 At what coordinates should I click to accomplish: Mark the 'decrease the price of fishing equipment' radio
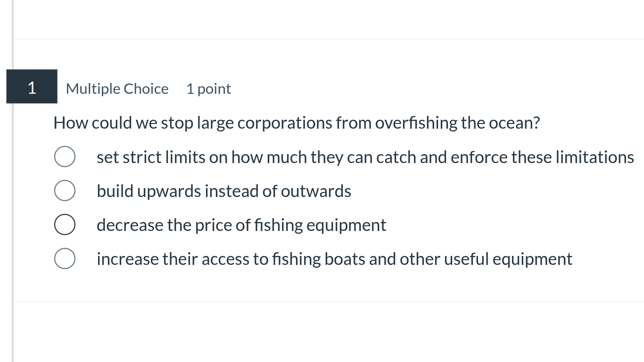65,225
